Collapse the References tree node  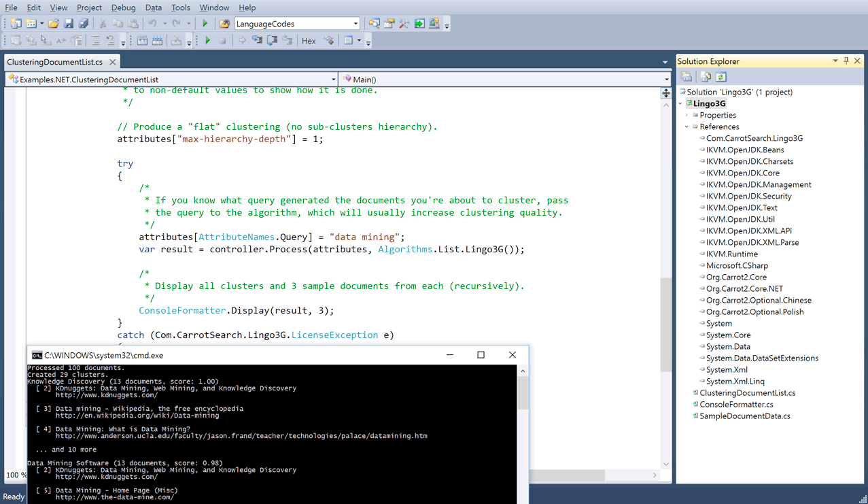[x=687, y=127]
